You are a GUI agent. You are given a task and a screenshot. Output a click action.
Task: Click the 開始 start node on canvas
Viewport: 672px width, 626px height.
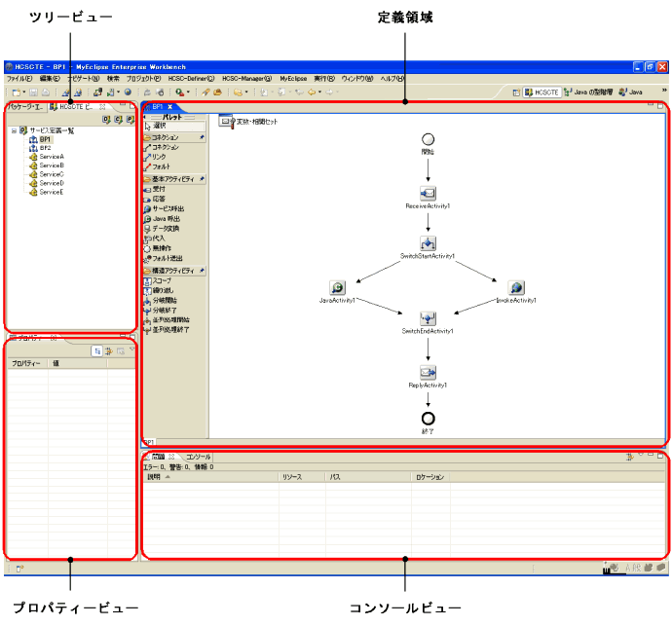point(428,139)
